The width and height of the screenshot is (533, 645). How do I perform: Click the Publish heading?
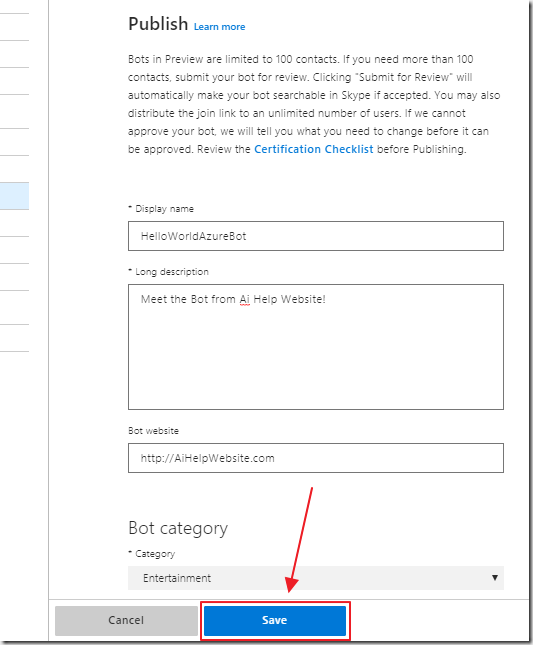158,24
